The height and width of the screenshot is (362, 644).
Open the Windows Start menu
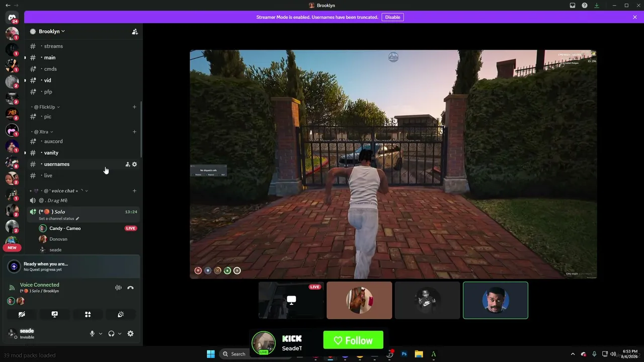(211, 354)
